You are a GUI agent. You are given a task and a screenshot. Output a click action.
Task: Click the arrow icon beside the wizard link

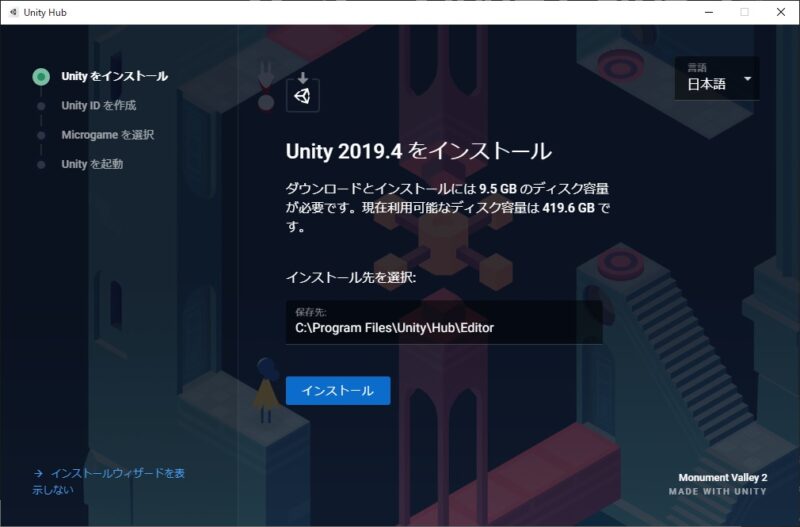tap(38, 473)
